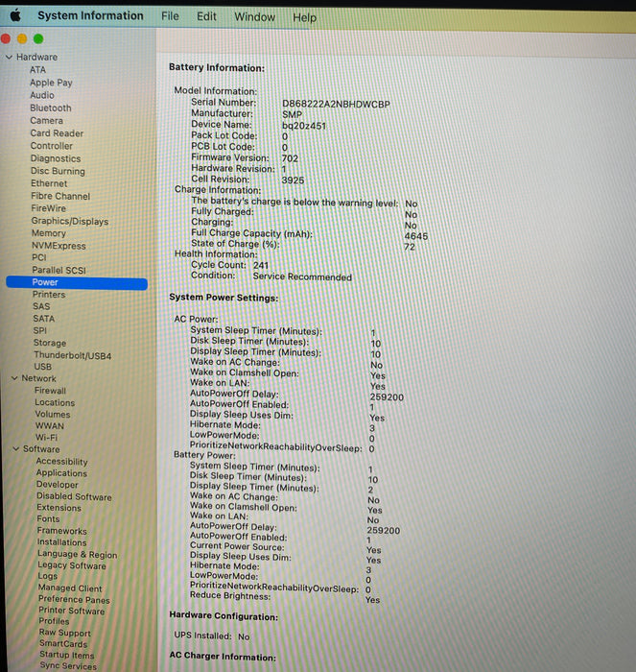
Task: Select SATA in the sidebar
Action: coord(44,319)
